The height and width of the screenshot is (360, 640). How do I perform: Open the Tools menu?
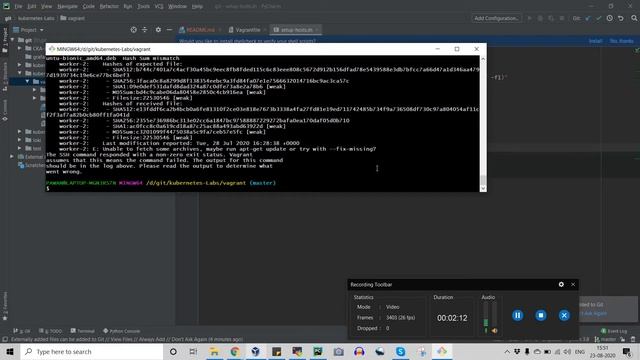tap(143, 7)
